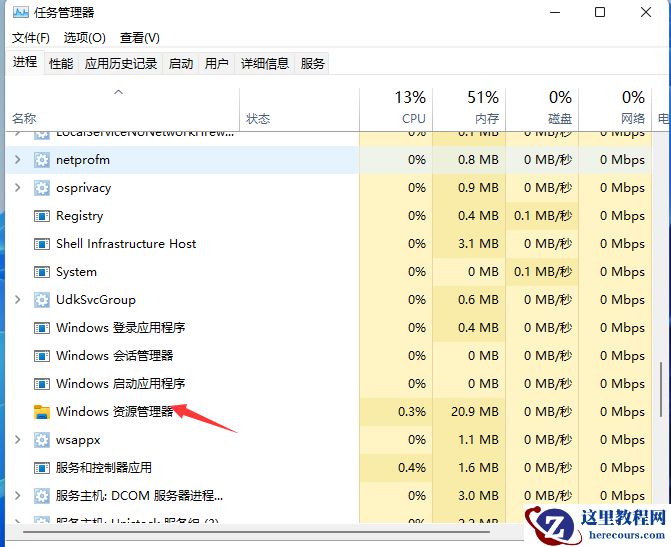Switch to the 详细信息 tab

click(x=265, y=64)
